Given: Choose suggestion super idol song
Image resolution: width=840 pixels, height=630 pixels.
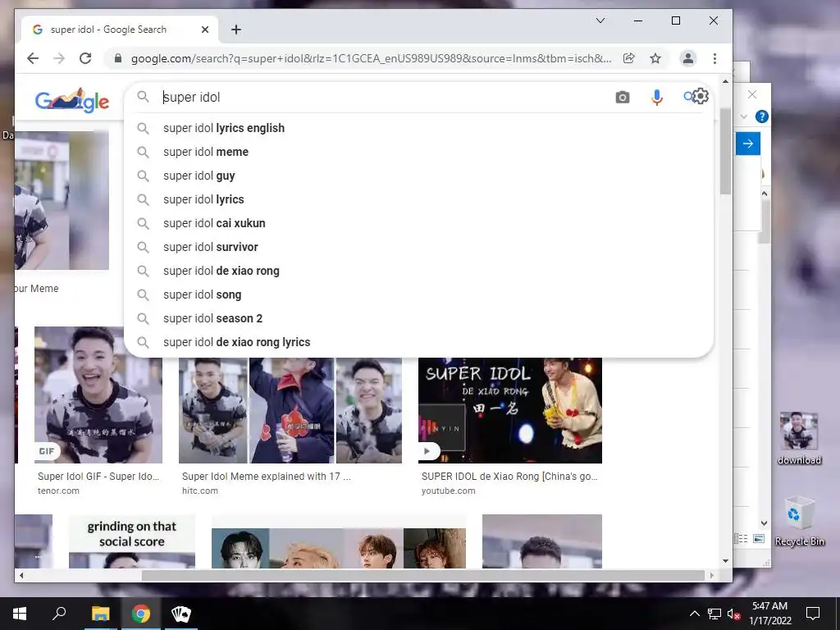Looking at the screenshot, I should click(x=419, y=294).
